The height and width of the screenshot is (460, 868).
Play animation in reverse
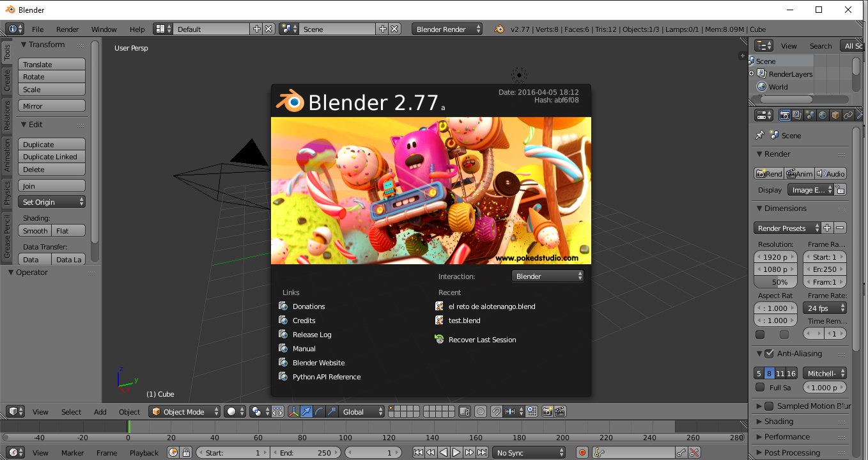pyautogui.click(x=444, y=452)
